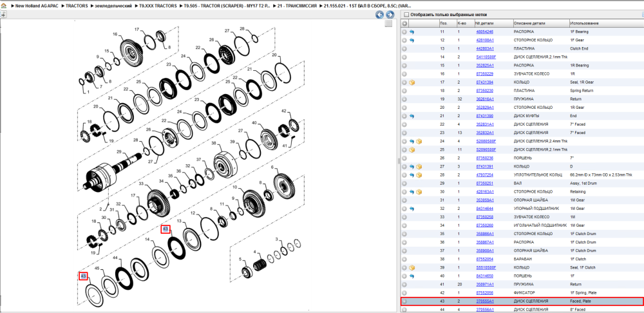Open the kit box icon for position 39
The image size is (644, 313).
[x=412, y=267]
